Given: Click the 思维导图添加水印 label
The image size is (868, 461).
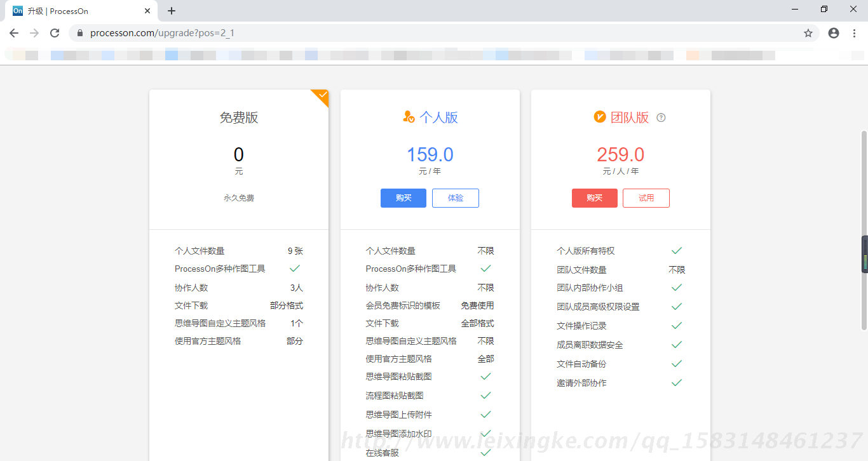Looking at the screenshot, I should point(399,434).
